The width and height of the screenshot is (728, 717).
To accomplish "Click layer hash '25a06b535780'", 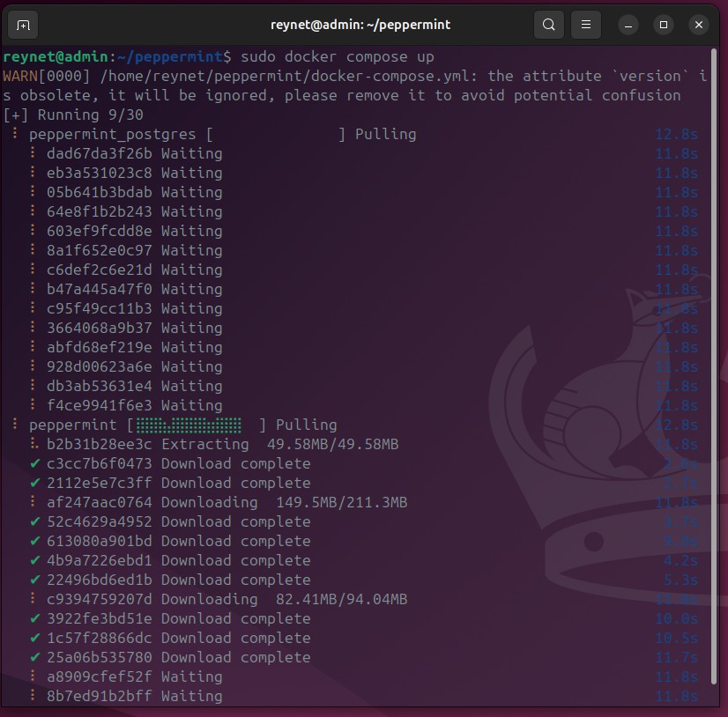I will click(x=100, y=658).
